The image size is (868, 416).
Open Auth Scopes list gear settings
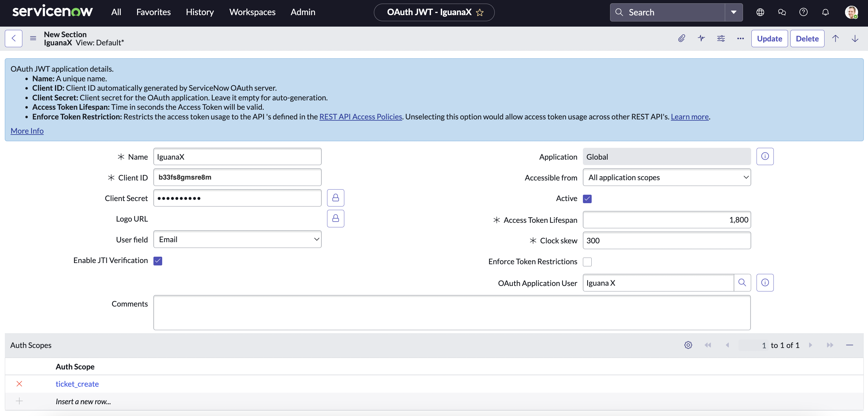pos(688,345)
